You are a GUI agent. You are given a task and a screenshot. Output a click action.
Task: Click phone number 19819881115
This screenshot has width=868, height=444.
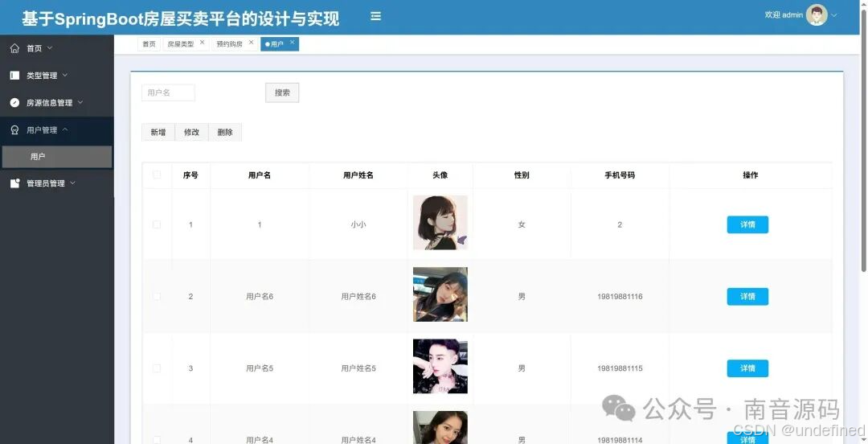620,368
